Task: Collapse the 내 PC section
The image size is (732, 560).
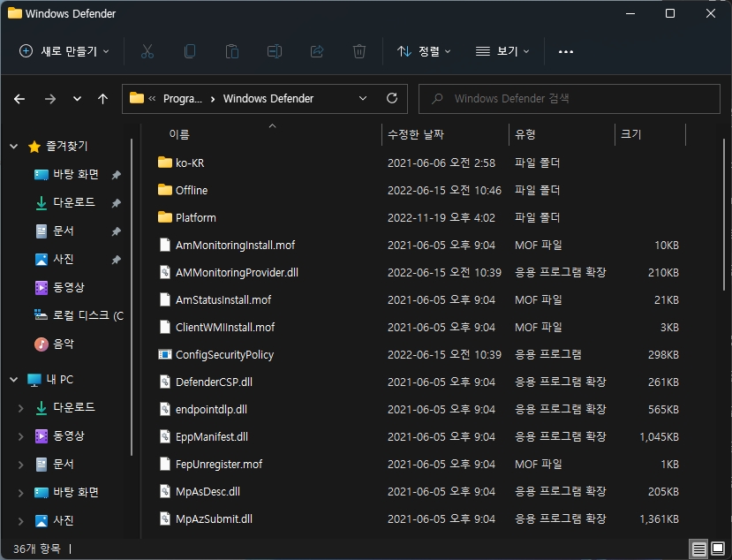Action: pos(14,380)
